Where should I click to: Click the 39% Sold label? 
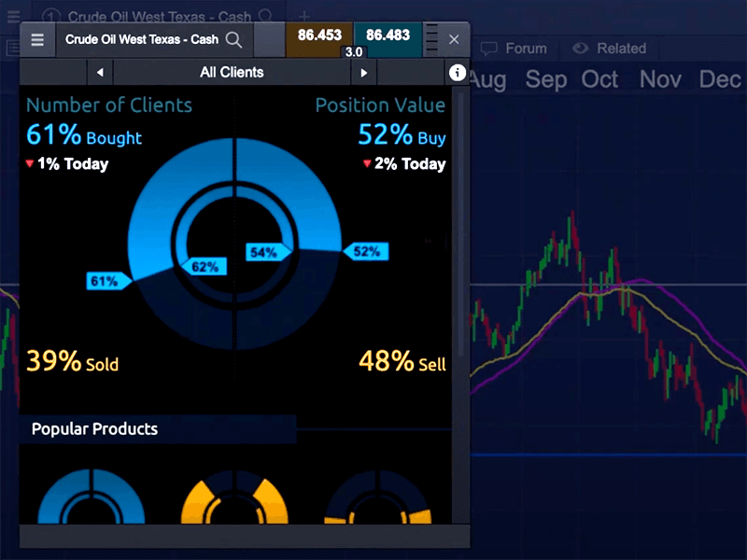tap(72, 362)
